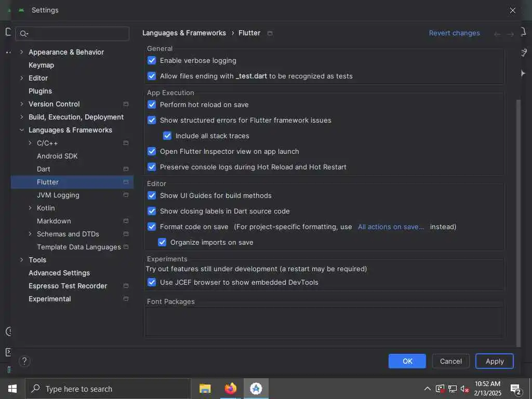Select Dart settings page

(x=44, y=169)
